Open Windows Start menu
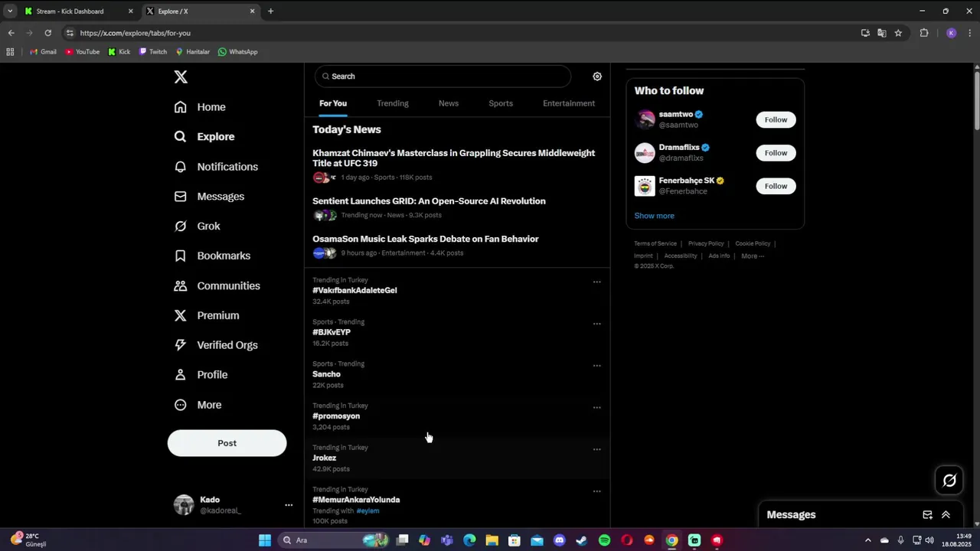This screenshot has height=551, width=980. click(x=265, y=540)
